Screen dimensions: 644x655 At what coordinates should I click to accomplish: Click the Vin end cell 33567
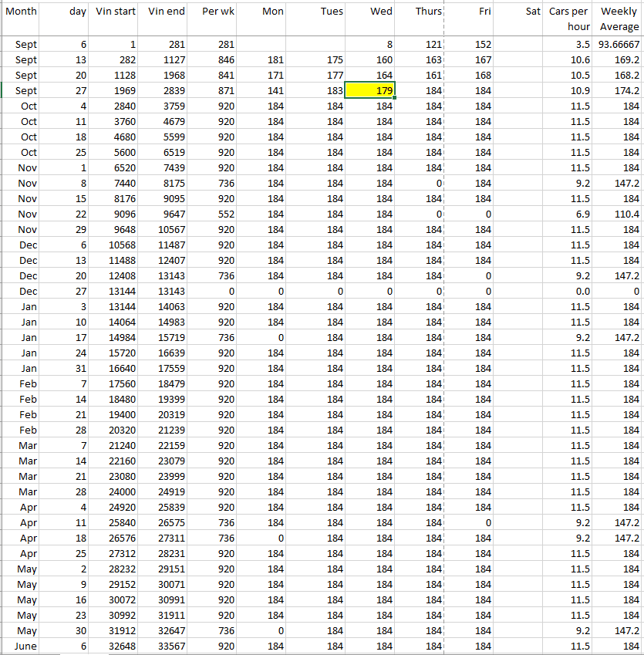pyautogui.click(x=165, y=646)
